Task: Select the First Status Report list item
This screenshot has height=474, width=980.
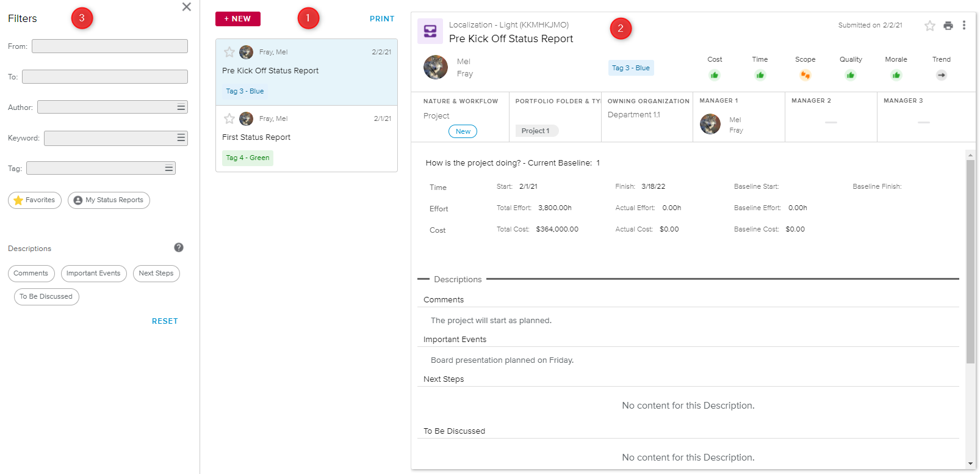Action: [x=306, y=139]
